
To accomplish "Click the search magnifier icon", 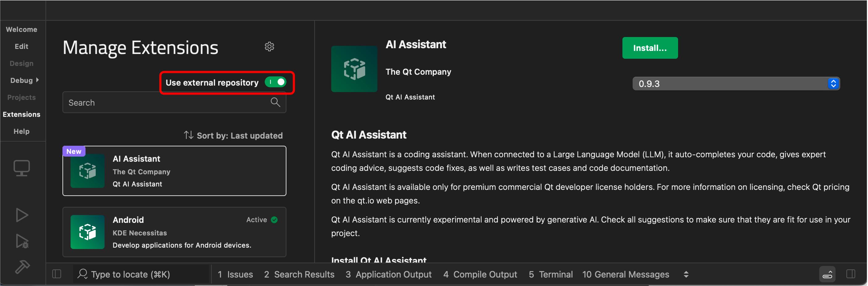I will pyautogui.click(x=275, y=102).
